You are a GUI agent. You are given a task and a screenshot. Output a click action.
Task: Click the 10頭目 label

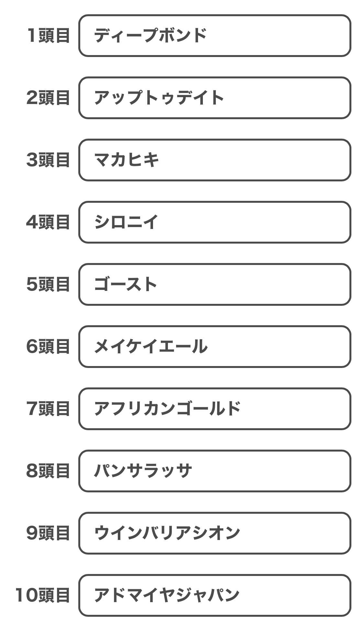(x=42, y=595)
